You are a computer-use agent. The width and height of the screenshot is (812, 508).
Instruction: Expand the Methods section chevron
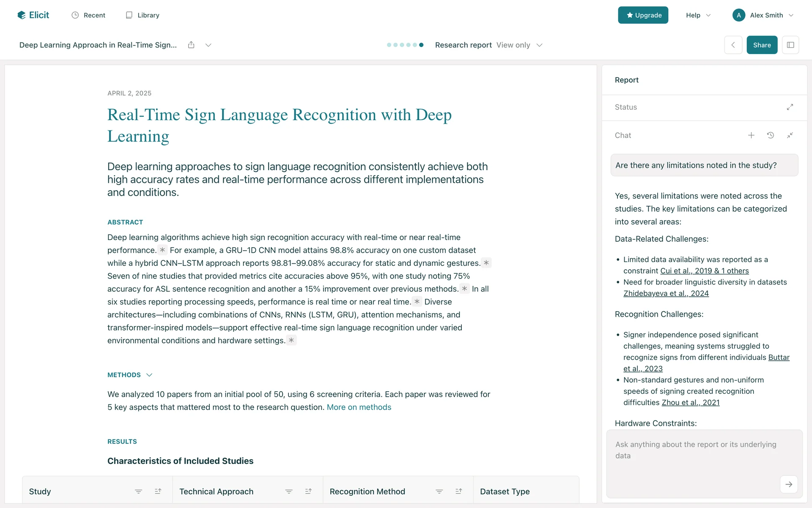[149, 375]
